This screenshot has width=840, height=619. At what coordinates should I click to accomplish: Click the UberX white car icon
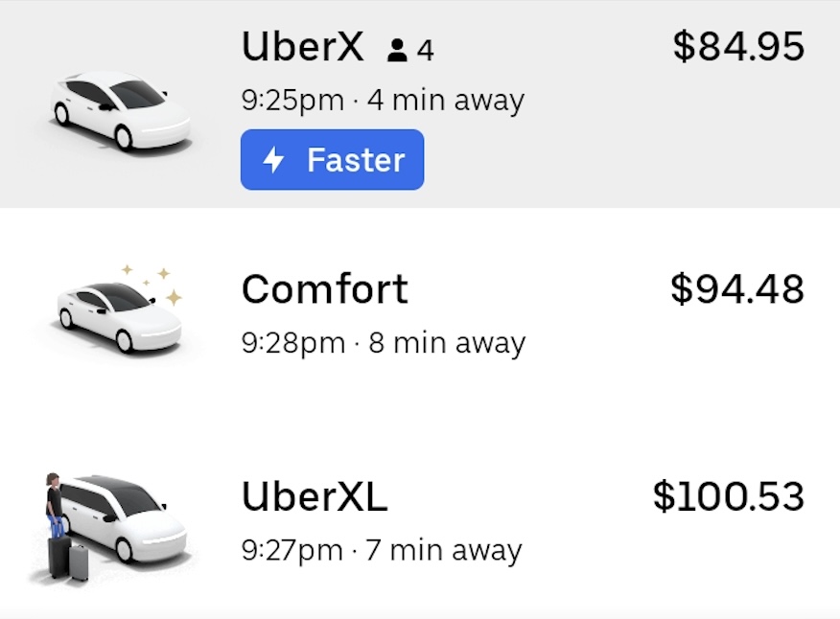tap(121, 108)
